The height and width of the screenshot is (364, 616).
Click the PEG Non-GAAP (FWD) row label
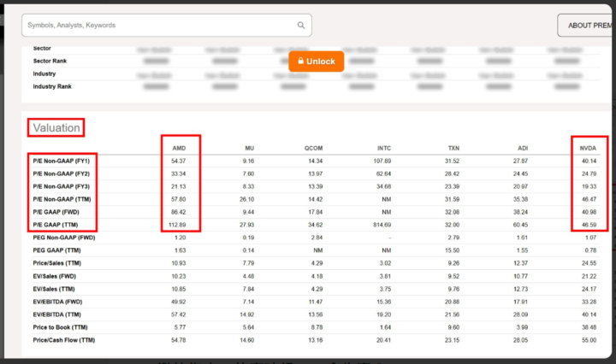pos(64,238)
